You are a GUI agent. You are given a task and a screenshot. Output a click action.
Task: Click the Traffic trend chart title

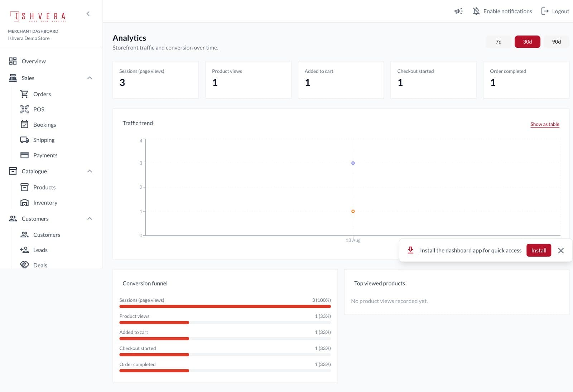pos(138,123)
